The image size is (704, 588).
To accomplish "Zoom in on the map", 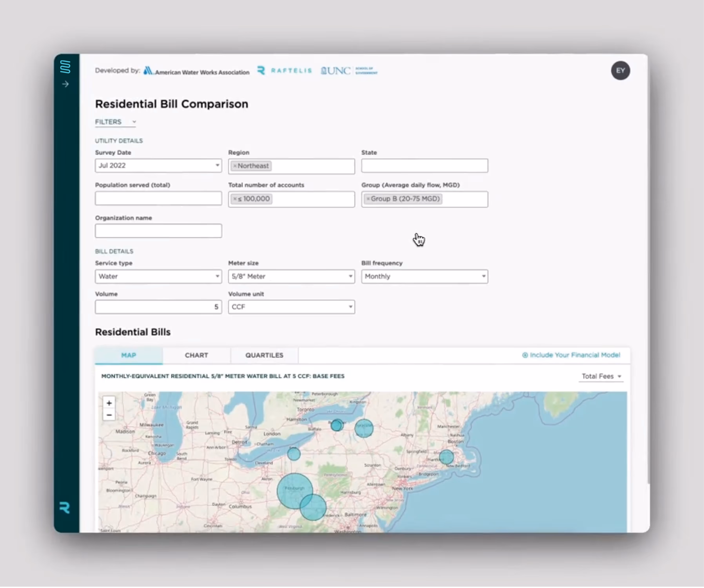I will pos(109,403).
